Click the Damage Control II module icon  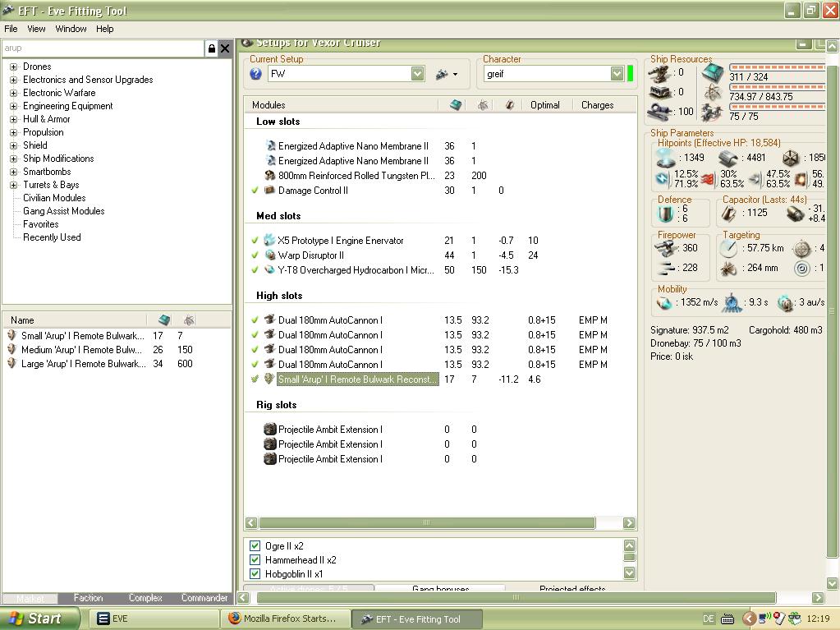point(269,191)
